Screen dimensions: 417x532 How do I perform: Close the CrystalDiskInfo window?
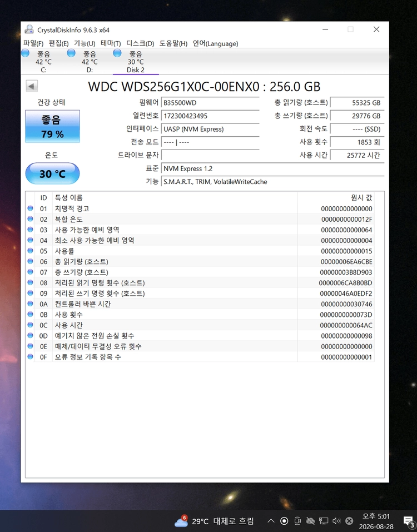pyautogui.click(x=376, y=29)
